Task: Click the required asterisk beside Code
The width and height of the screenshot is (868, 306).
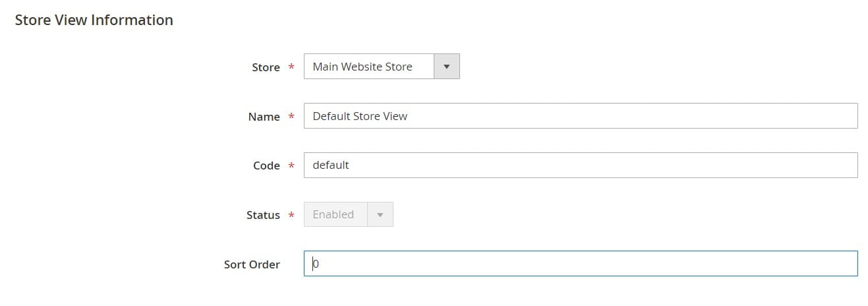Action: [291, 166]
